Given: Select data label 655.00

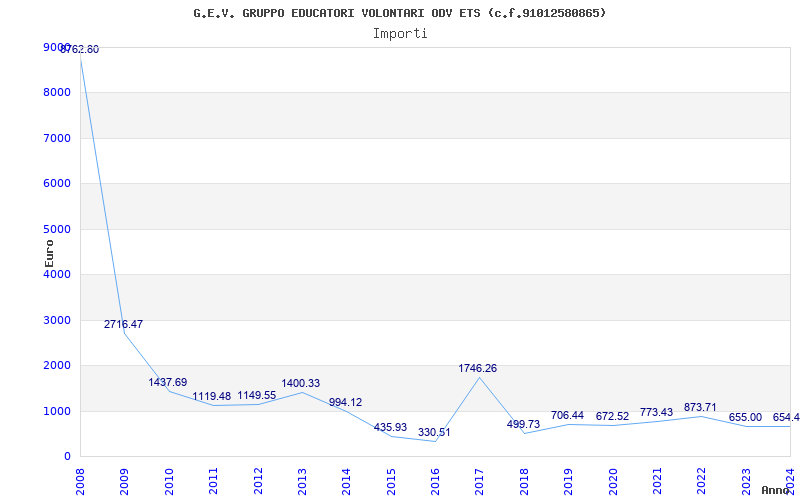Looking at the screenshot, I should pyautogui.click(x=745, y=417).
